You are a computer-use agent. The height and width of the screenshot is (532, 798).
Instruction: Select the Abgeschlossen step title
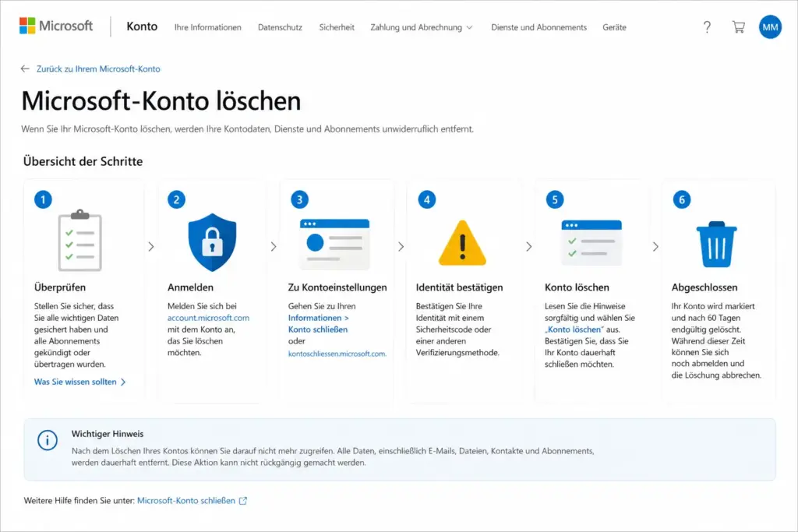704,287
